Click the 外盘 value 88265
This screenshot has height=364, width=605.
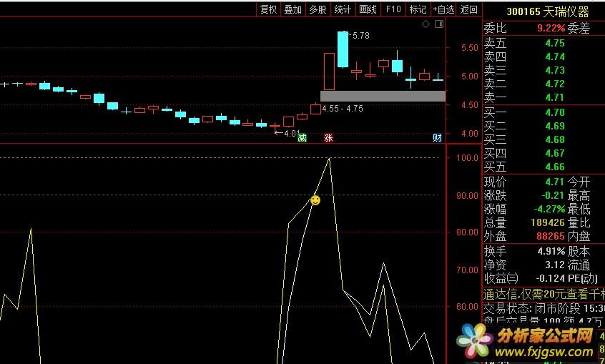click(551, 236)
